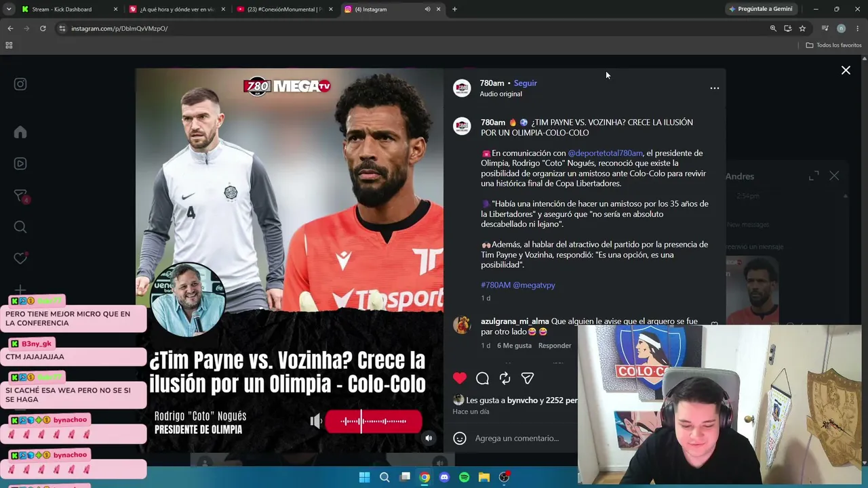
Task: Open Instagram home from the sidebar house icon
Action: [20, 132]
